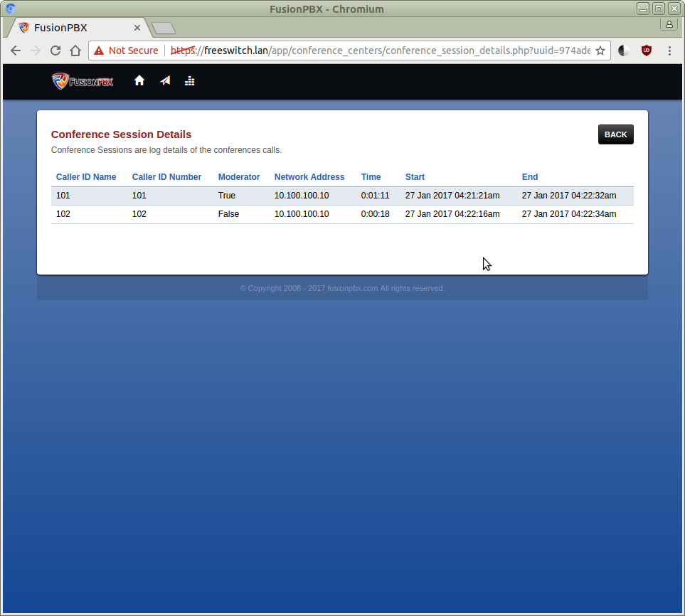Viewport: 685px width, 616px height.
Task: Close the FusionPBX tab
Action: point(137,28)
